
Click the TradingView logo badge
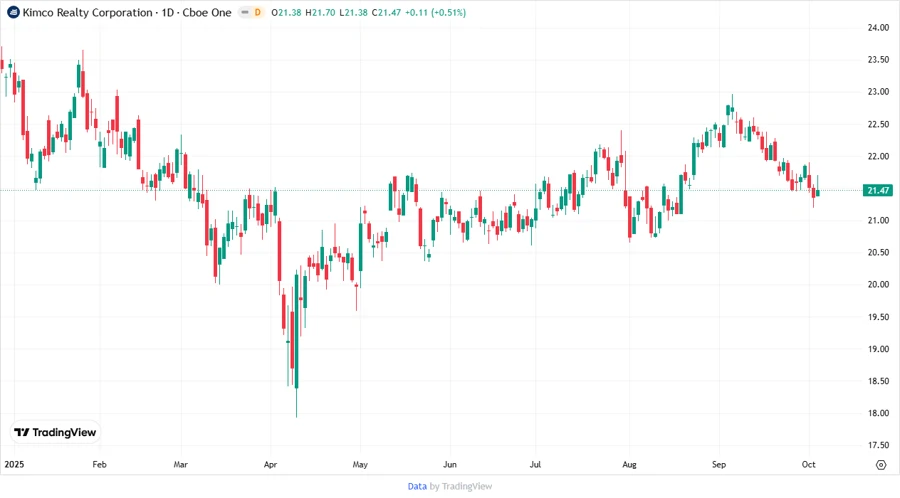point(55,433)
